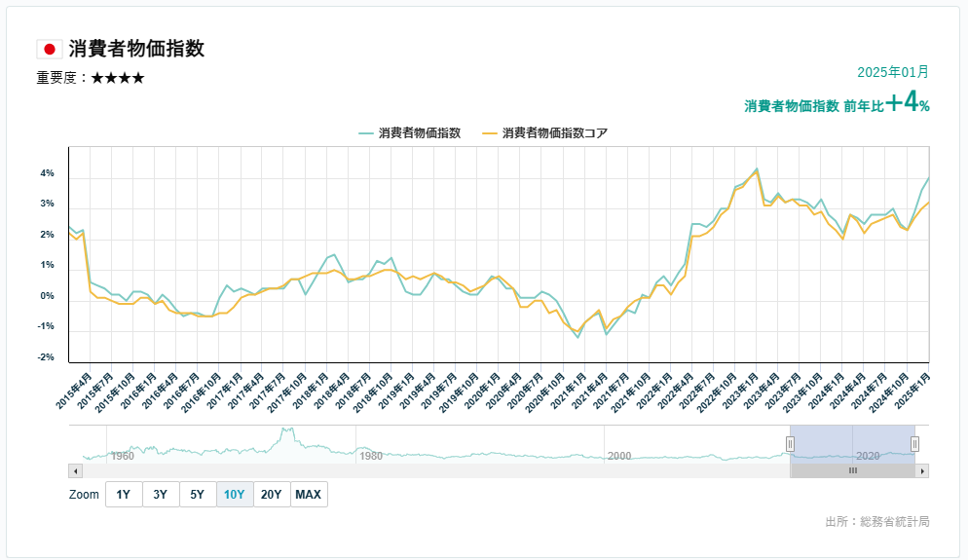The width and height of the screenshot is (968, 560).
Task: Grab the right range selector handle
Action: pyautogui.click(x=914, y=444)
